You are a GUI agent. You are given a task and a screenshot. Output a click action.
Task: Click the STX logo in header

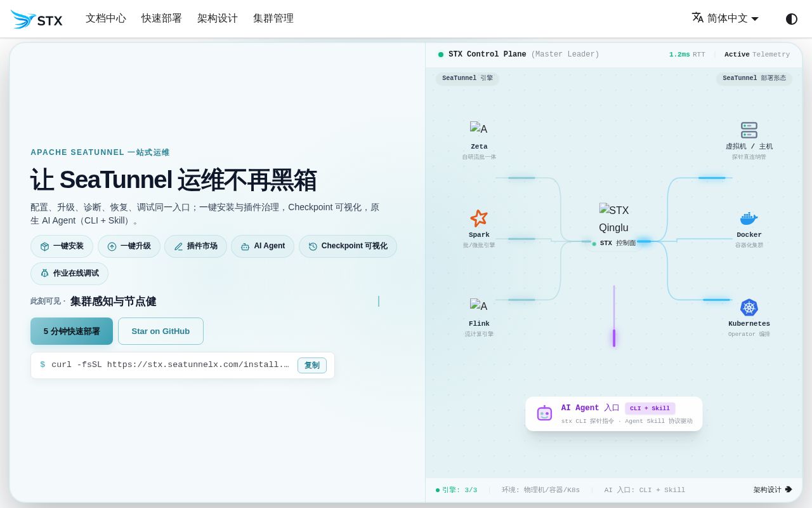pyautogui.click(x=37, y=19)
